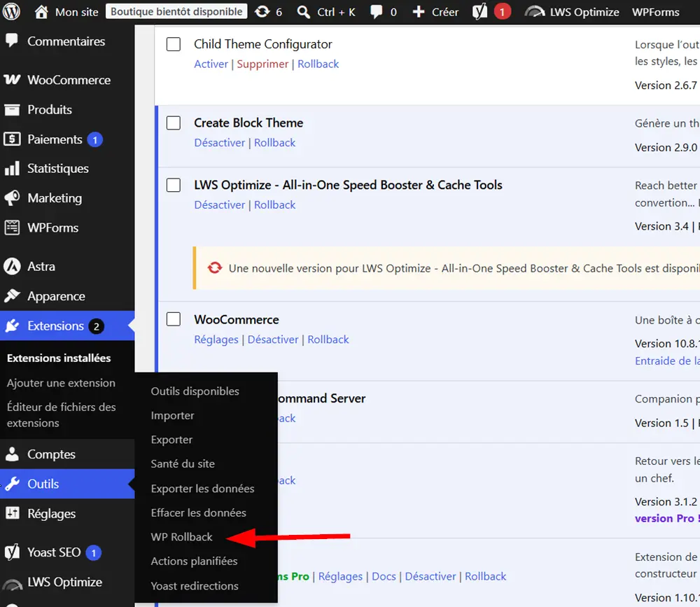Click the WooCommerce sidebar icon
The image size is (700, 607).
[12, 80]
